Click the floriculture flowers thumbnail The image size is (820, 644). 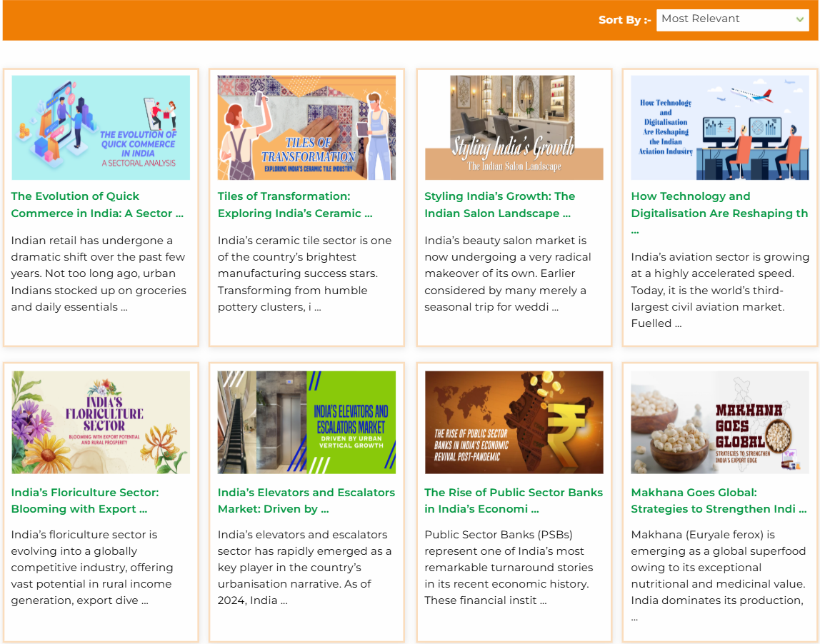(x=100, y=422)
